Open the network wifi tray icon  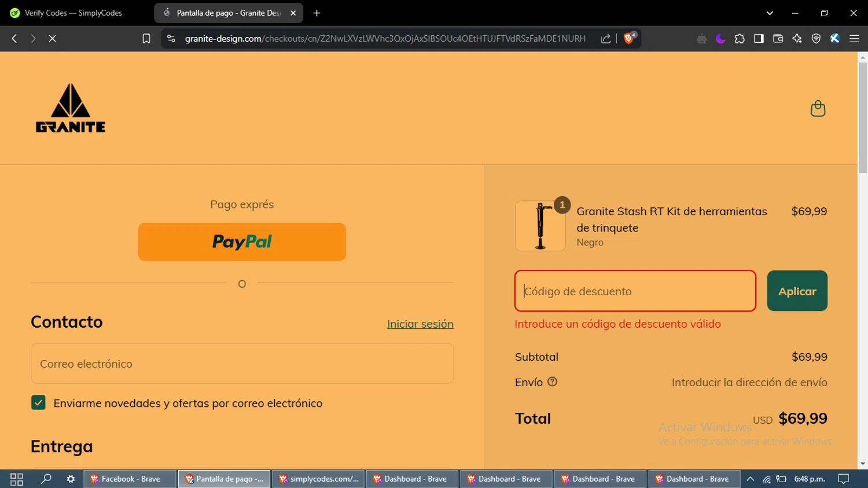(x=766, y=479)
